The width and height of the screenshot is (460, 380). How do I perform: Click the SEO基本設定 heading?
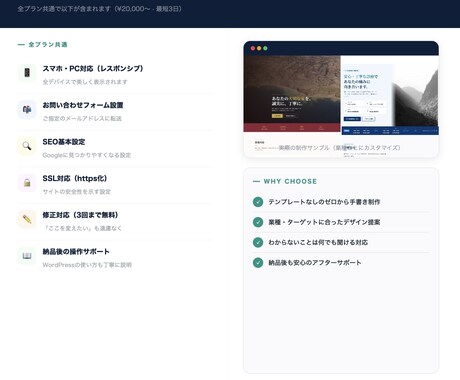click(x=64, y=142)
